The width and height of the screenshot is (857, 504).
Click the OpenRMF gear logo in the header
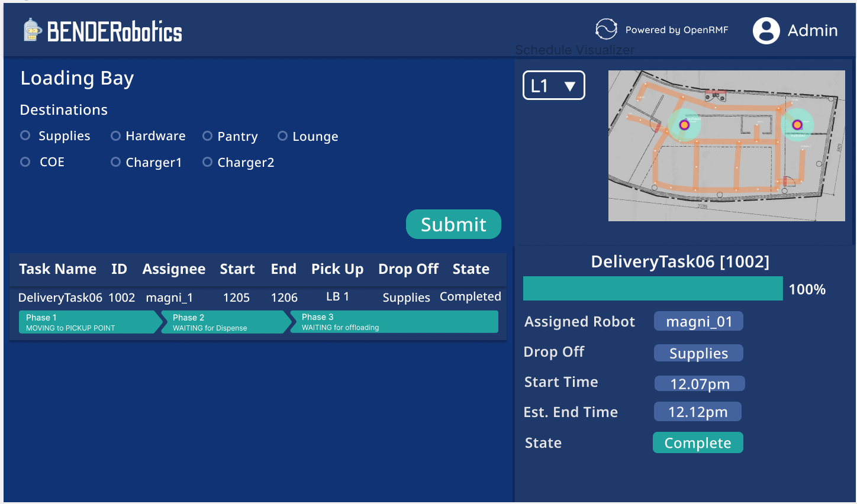606,28
